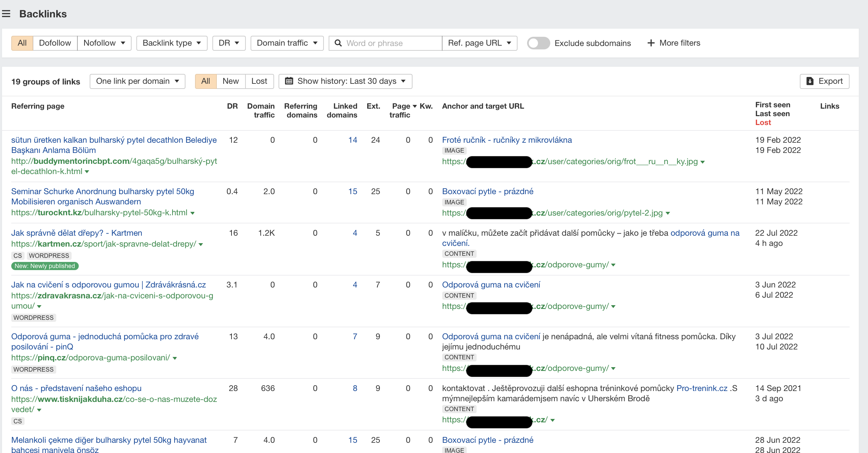The height and width of the screenshot is (453, 868).
Task: Expand the kartmen.cz URL caret
Action: [201, 245]
